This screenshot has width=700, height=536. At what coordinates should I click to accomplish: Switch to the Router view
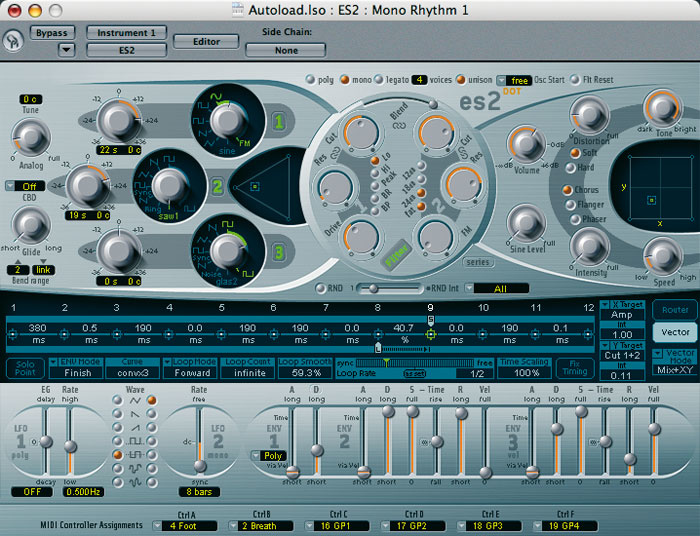tap(675, 310)
